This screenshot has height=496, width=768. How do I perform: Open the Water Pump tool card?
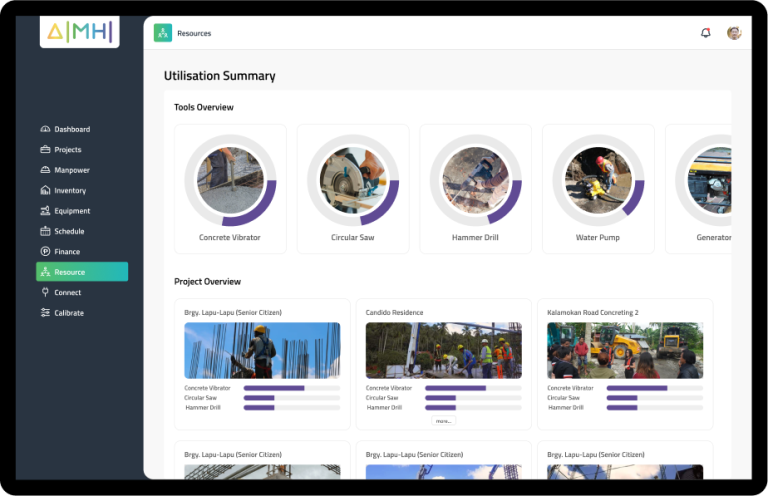pos(597,188)
